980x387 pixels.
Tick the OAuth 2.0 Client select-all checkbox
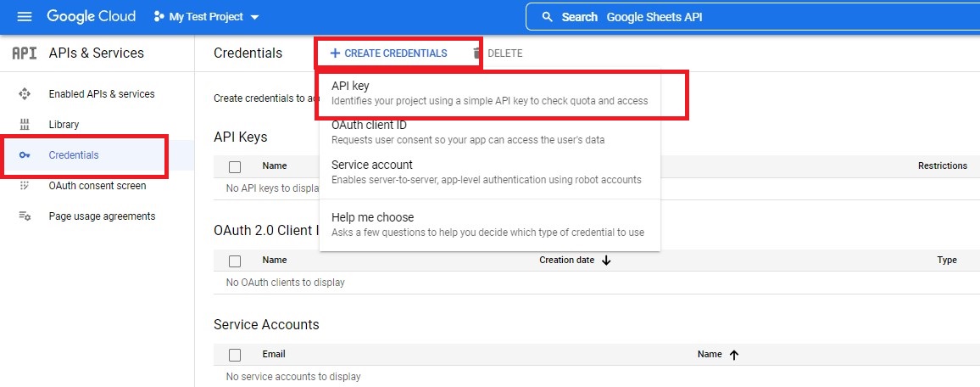tap(235, 261)
